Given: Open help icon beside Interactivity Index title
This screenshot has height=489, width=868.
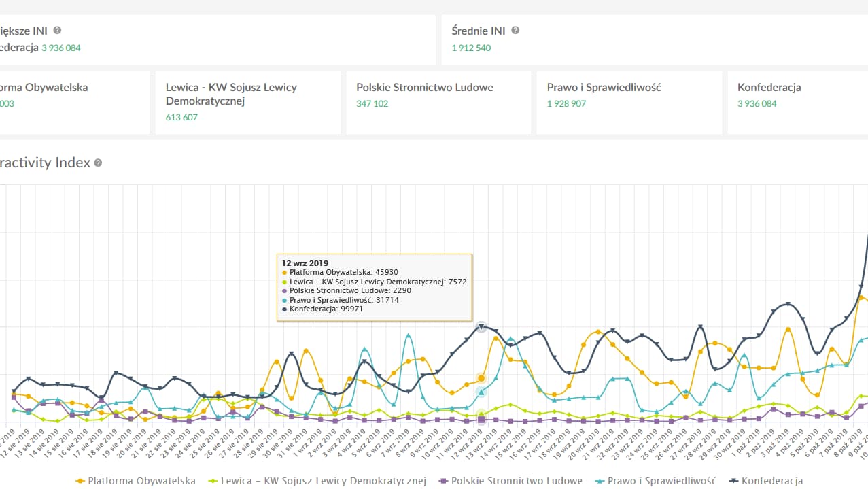Looking at the screenshot, I should coord(98,163).
